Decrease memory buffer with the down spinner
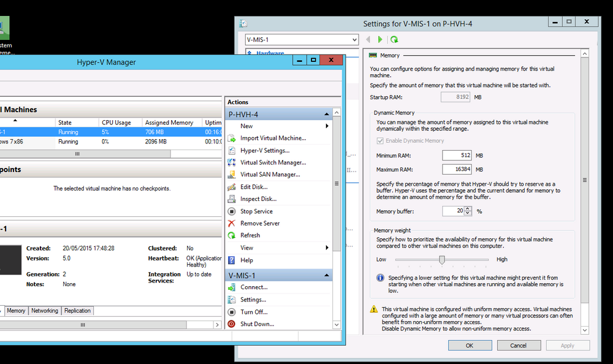613x364 pixels. coord(468,213)
